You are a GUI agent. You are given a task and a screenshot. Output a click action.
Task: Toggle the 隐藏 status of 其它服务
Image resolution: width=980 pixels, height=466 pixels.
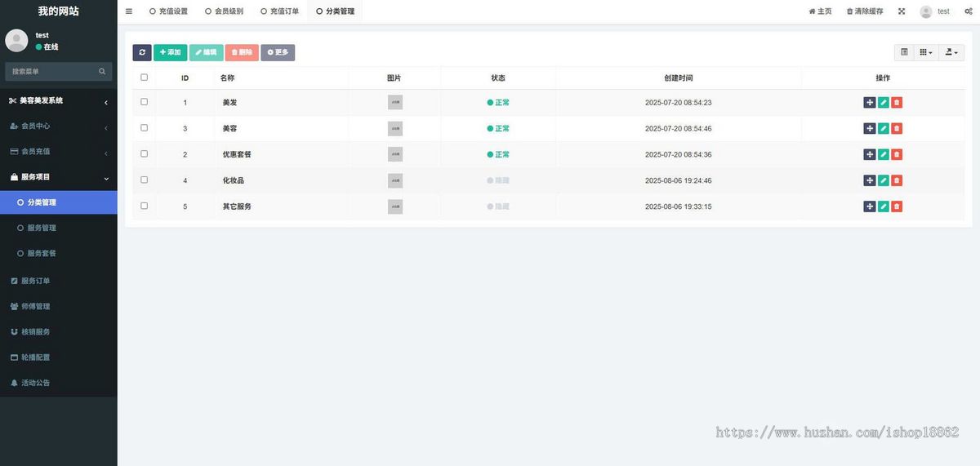[x=498, y=206]
